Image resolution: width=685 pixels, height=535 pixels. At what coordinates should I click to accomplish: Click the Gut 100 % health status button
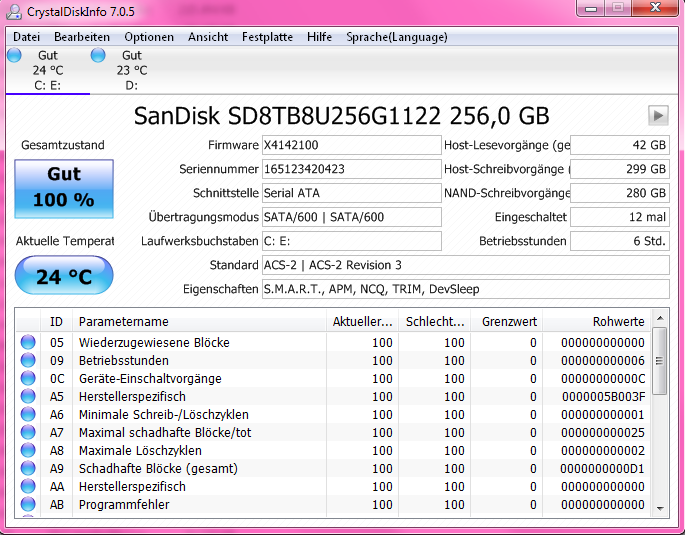[x=64, y=189]
